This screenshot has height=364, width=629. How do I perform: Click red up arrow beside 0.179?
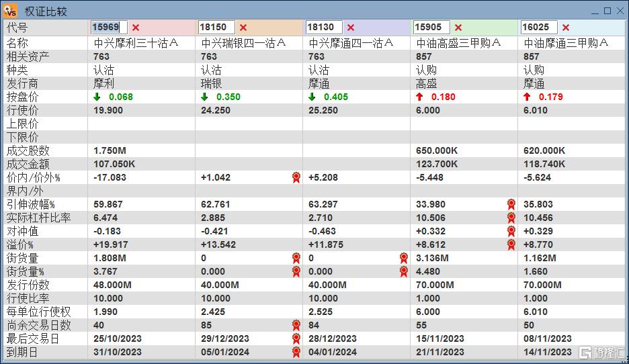(527, 97)
